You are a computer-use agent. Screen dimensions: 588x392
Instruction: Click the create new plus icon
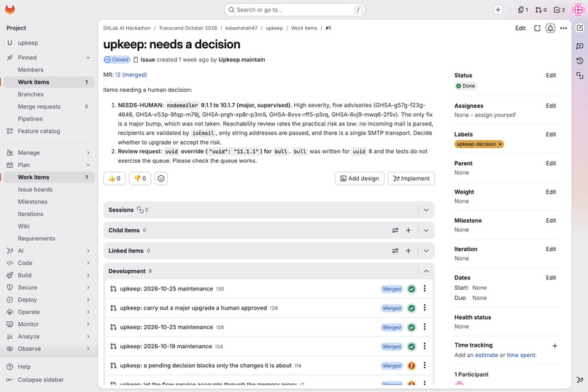click(x=498, y=9)
